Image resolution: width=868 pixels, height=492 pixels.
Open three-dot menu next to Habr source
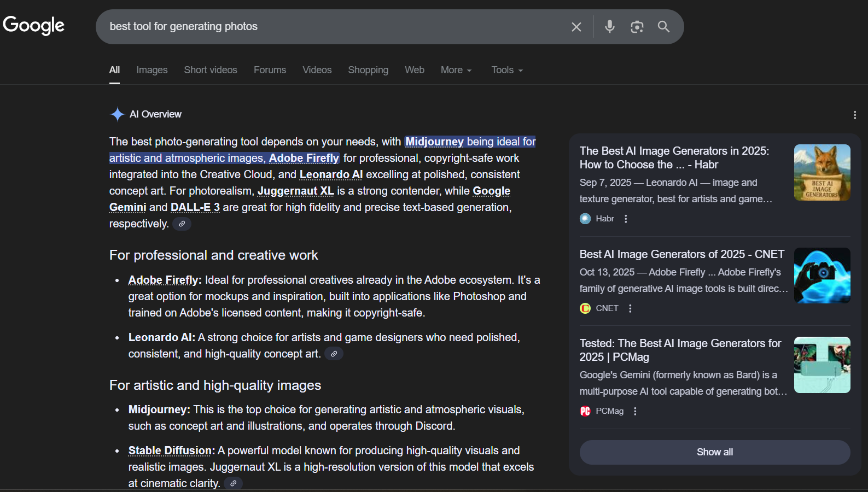coord(626,219)
